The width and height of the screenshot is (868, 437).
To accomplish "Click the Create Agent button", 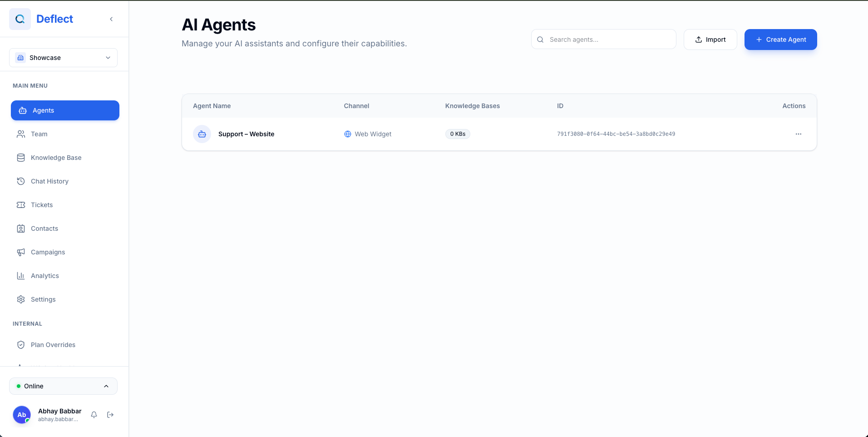I will click(x=781, y=40).
